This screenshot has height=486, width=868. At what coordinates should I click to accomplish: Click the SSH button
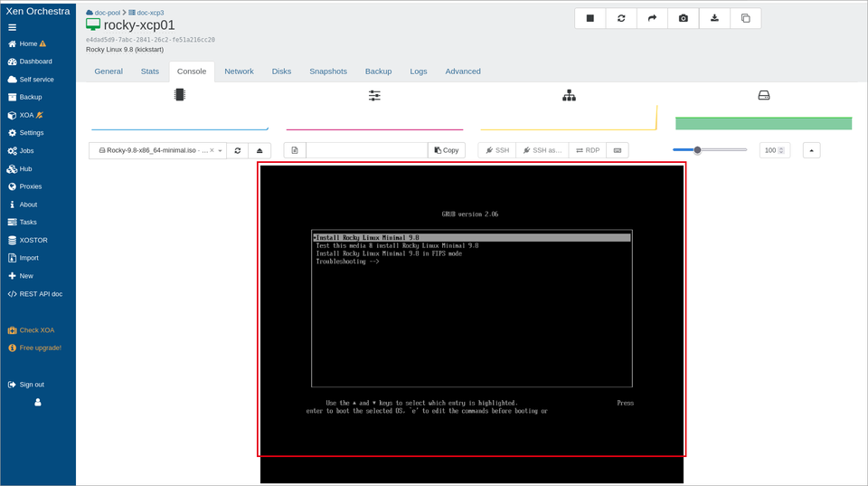pyautogui.click(x=497, y=151)
